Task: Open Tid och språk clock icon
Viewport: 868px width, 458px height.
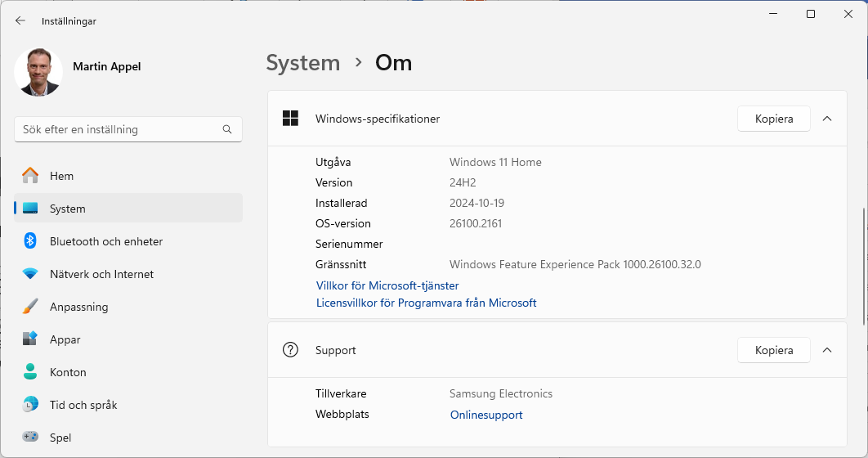Action: point(30,405)
